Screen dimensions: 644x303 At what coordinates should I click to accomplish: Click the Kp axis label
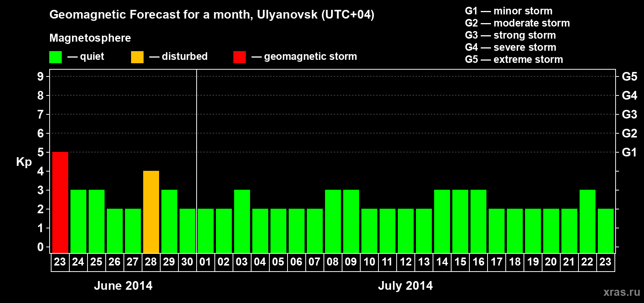[x=24, y=162]
